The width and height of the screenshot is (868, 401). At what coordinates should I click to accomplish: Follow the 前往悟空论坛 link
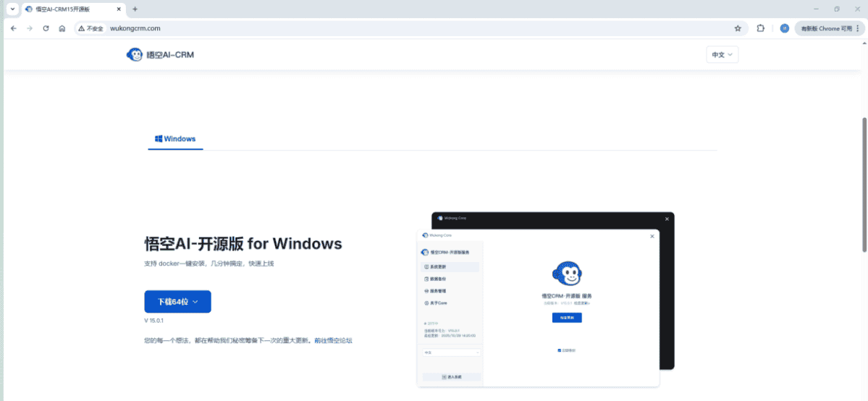coord(333,340)
